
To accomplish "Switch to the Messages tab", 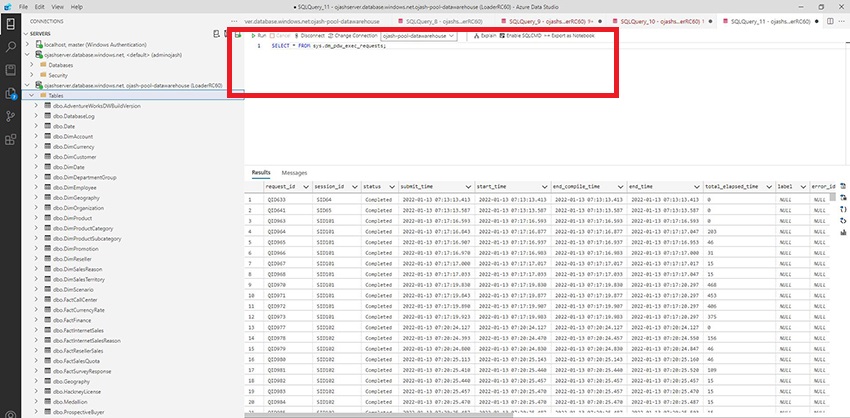I will [294, 173].
